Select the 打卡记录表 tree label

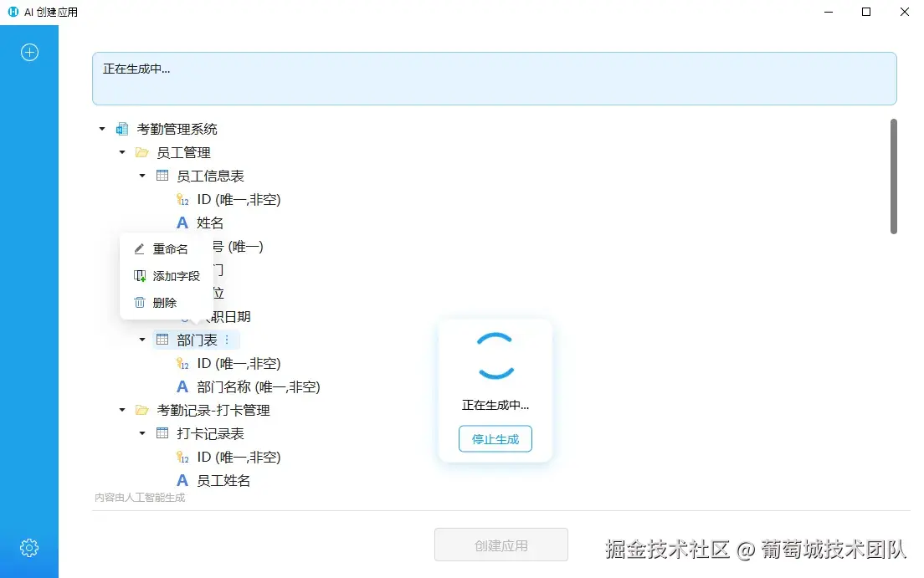[x=210, y=433]
